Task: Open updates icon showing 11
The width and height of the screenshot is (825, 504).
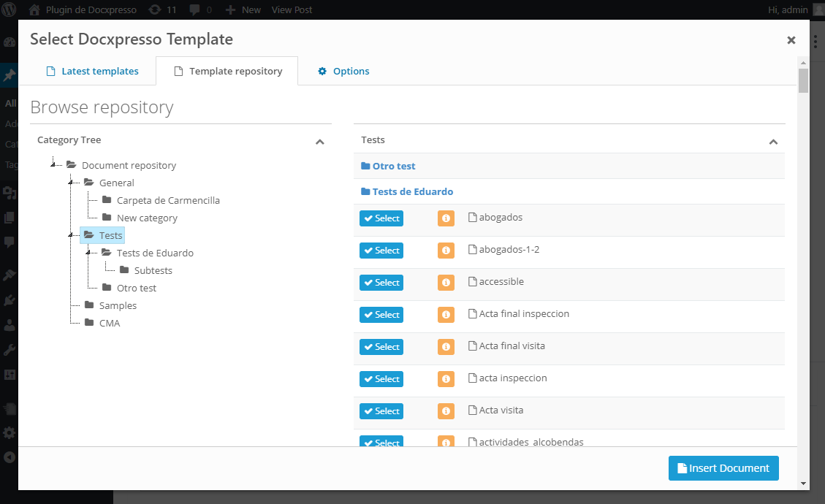Action: tap(155, 9)
